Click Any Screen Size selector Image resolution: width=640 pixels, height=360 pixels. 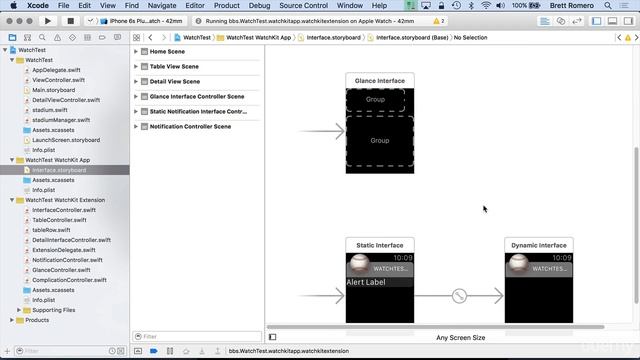[460, 338]
